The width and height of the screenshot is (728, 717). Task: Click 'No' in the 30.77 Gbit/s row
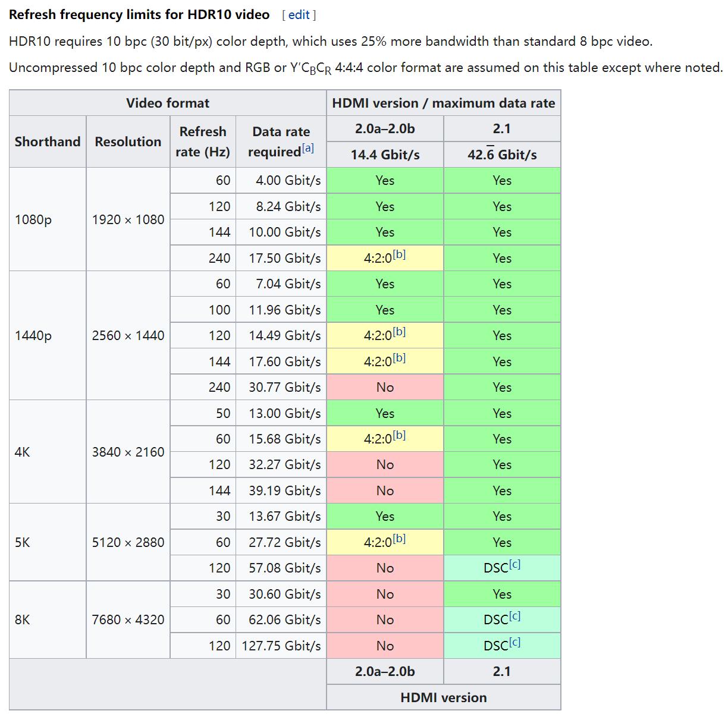tap(385, 387)
